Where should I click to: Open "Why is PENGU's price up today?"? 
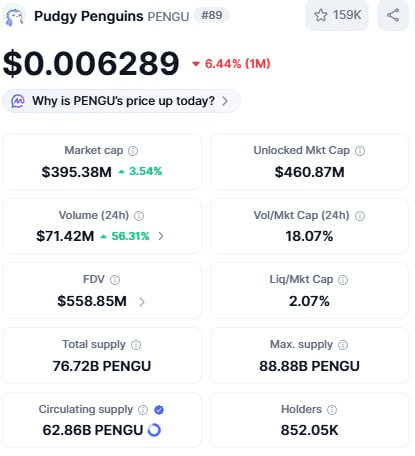[121, 101]
